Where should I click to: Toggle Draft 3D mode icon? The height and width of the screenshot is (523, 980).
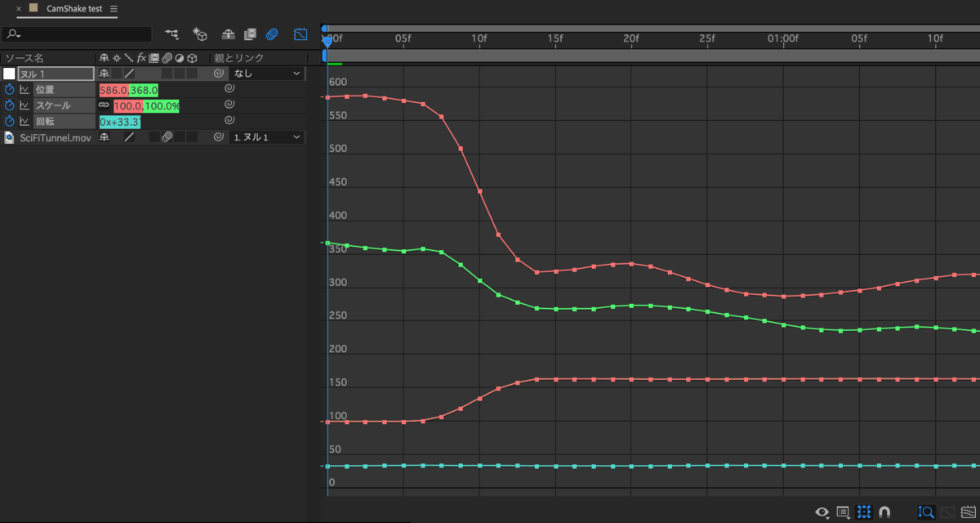[x=200, y=34]
